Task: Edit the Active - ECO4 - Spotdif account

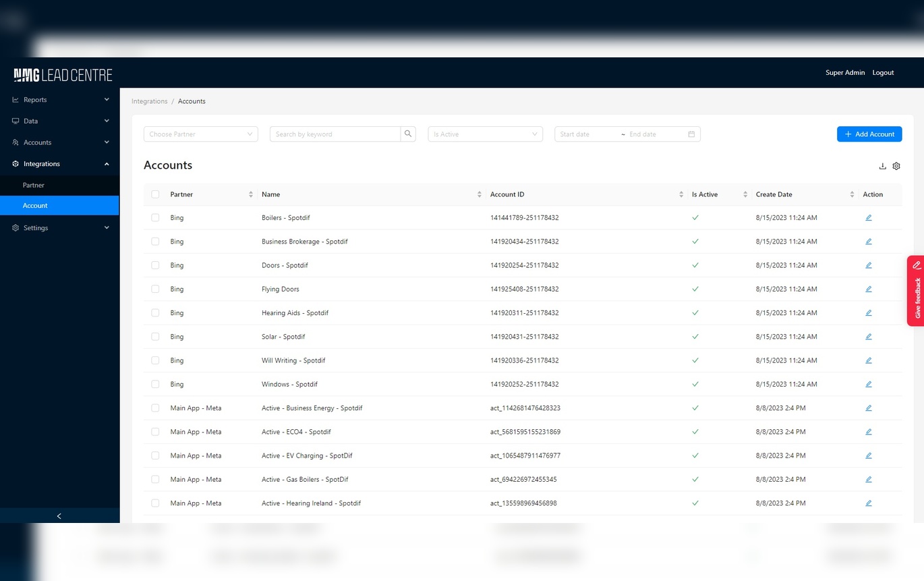Action: (x=868, y=432)
